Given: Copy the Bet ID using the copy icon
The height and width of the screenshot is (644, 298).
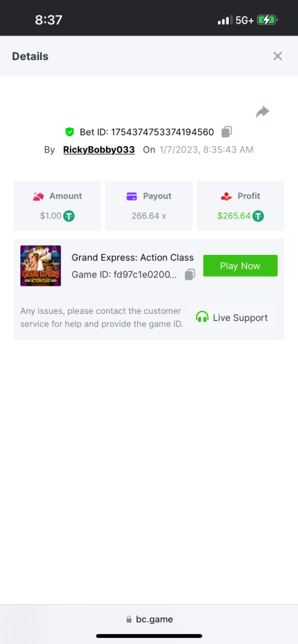Looking at the screenshot, I should coord(227,131).
